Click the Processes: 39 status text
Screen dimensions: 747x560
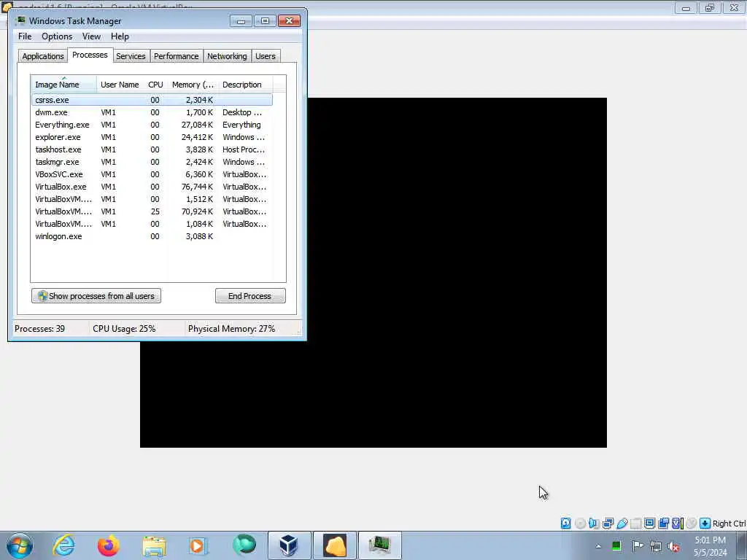(39, 329)
